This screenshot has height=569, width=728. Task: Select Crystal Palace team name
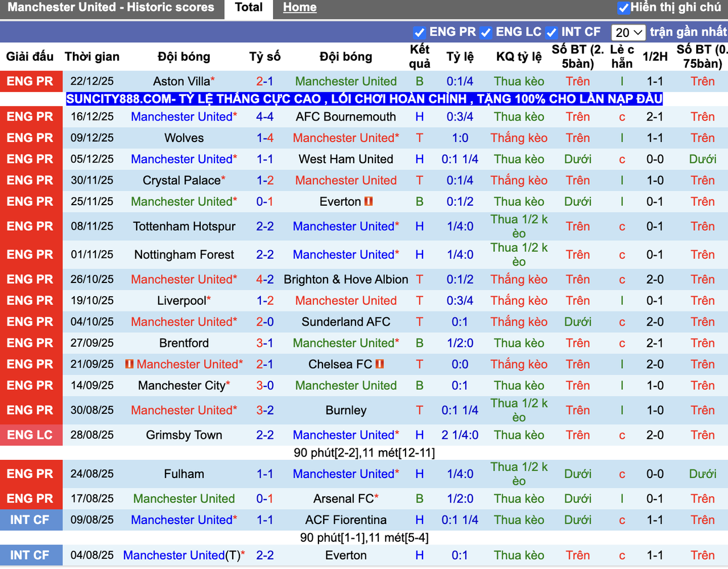181,180
